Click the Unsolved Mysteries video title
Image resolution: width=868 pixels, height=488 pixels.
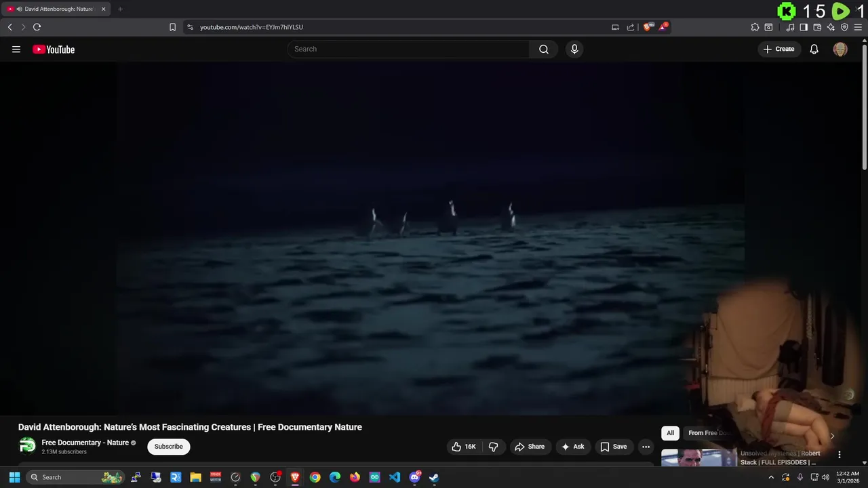(780, 457)
